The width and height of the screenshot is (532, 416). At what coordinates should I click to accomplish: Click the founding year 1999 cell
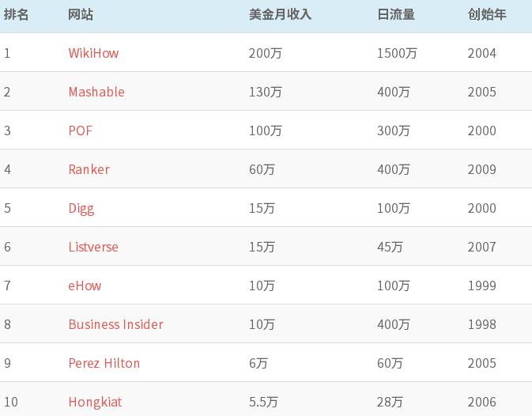point(481,286)
